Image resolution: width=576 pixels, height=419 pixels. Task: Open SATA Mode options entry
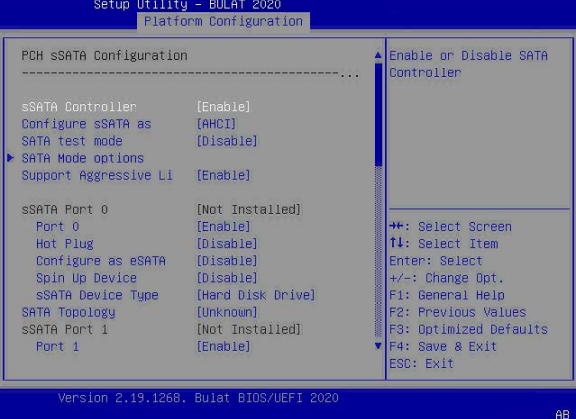[x=83, y=158]
